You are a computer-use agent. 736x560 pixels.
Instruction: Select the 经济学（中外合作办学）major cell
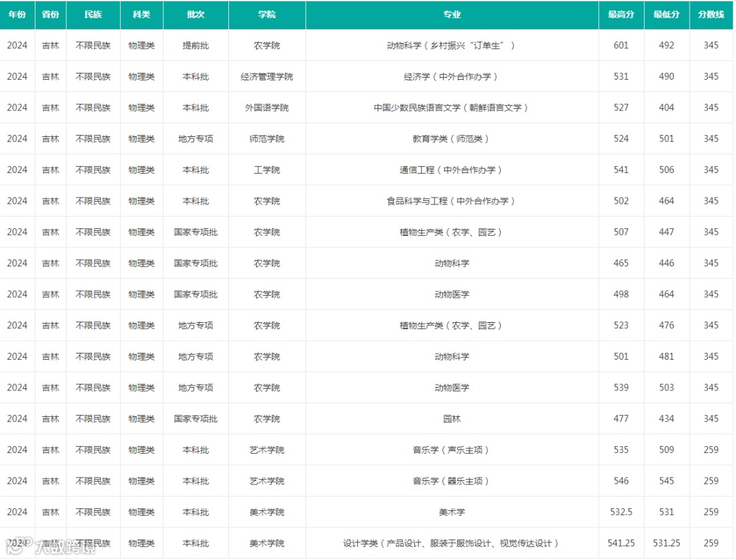[x=452, y=76]
